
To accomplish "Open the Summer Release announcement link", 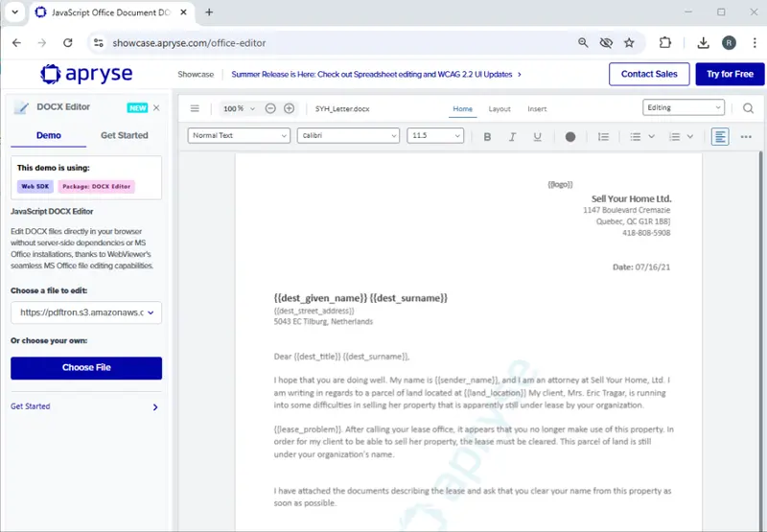I will click(376, 75).
